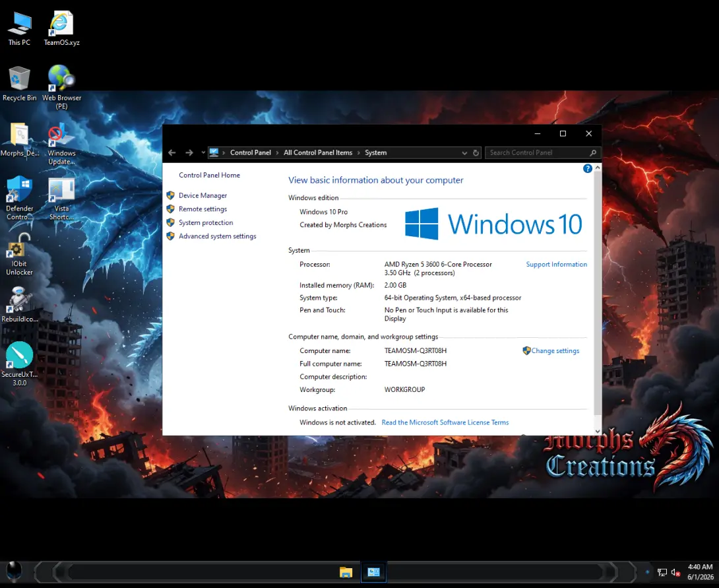Screen dimensions: 719x588
Task: Click the scrollbar up arrow
Action: [x=598, y=168]
